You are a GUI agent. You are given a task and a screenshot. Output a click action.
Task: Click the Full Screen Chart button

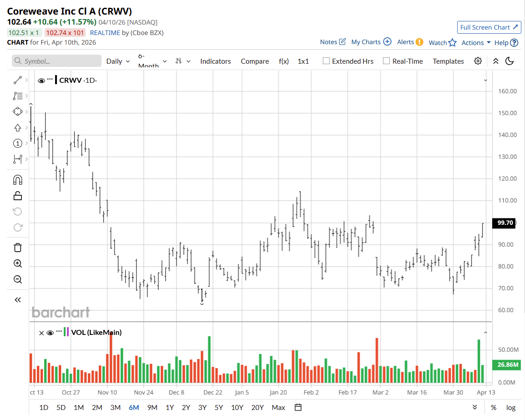pos(489,27)
